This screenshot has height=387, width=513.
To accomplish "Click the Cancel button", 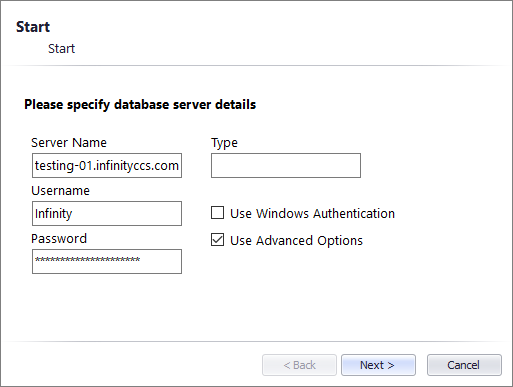I will tap(464, 365).
